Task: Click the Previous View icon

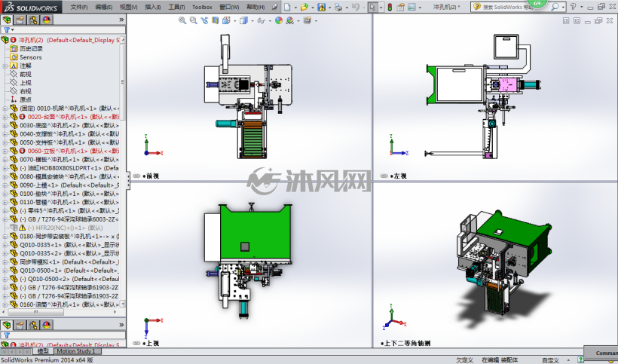Action: pos(204,20)
